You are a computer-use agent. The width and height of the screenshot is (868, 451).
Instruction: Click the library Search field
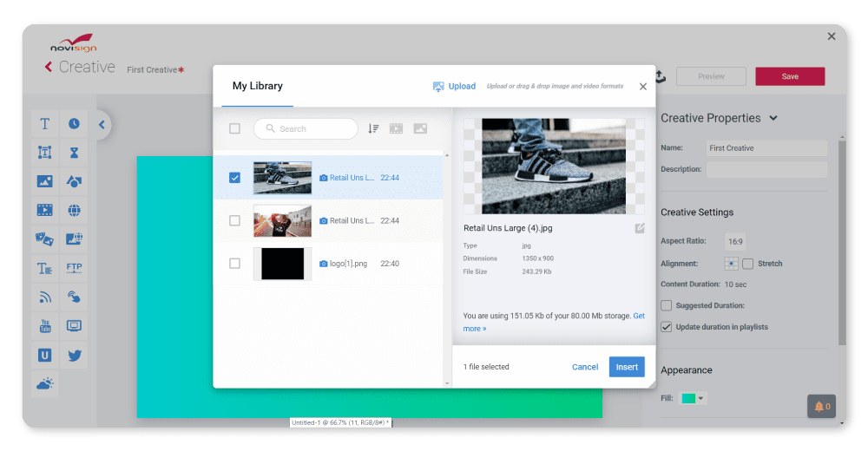tap(308, 128)
